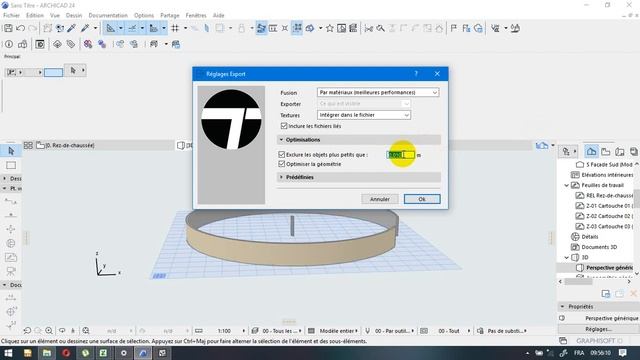Open the Partage menu
Image resolution: width=640 pixels, height=360 pixels.
pyautogui.click(x=170, y=15)
